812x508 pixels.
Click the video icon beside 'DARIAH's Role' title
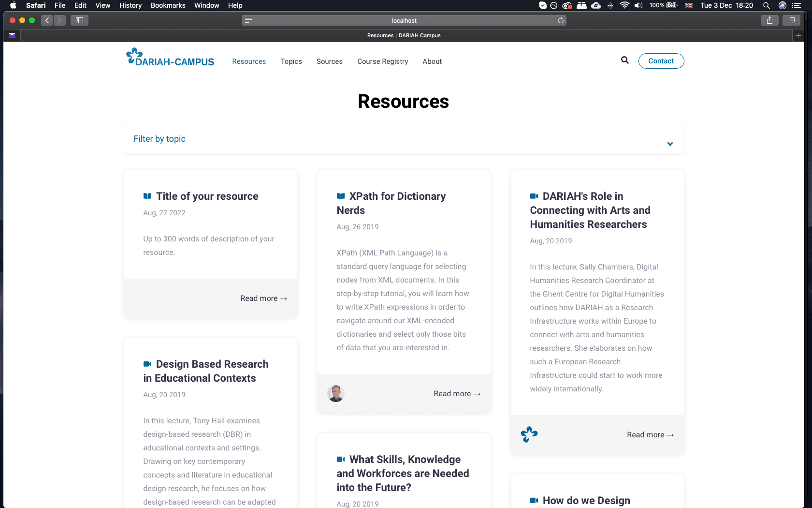click(x=534, y=196)
